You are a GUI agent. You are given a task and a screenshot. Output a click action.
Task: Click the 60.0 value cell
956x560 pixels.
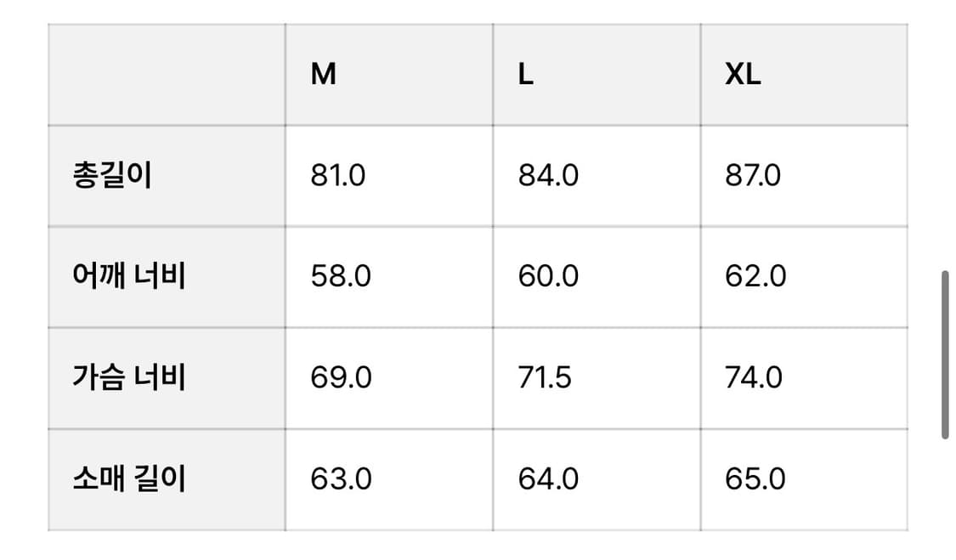(x=548, y=277)
